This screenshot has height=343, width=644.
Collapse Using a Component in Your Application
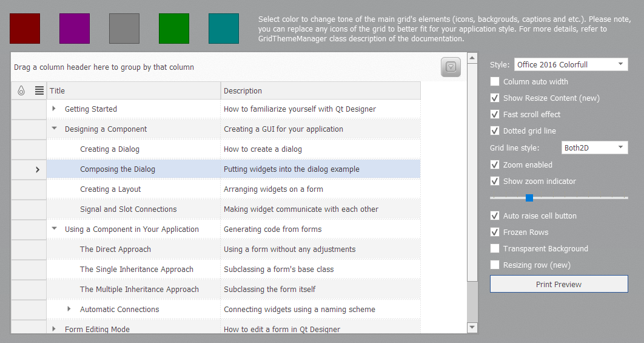coord(54,229)
